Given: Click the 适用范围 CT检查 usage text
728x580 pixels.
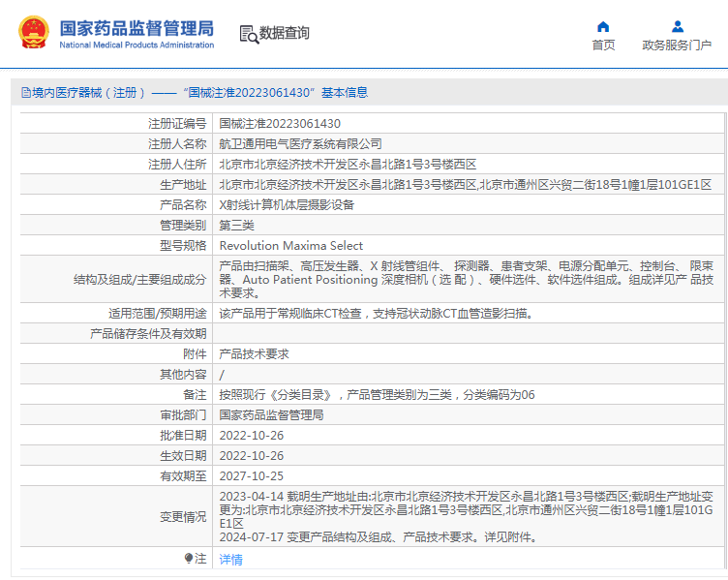Looking at the screenshot, I should (377, 314).
